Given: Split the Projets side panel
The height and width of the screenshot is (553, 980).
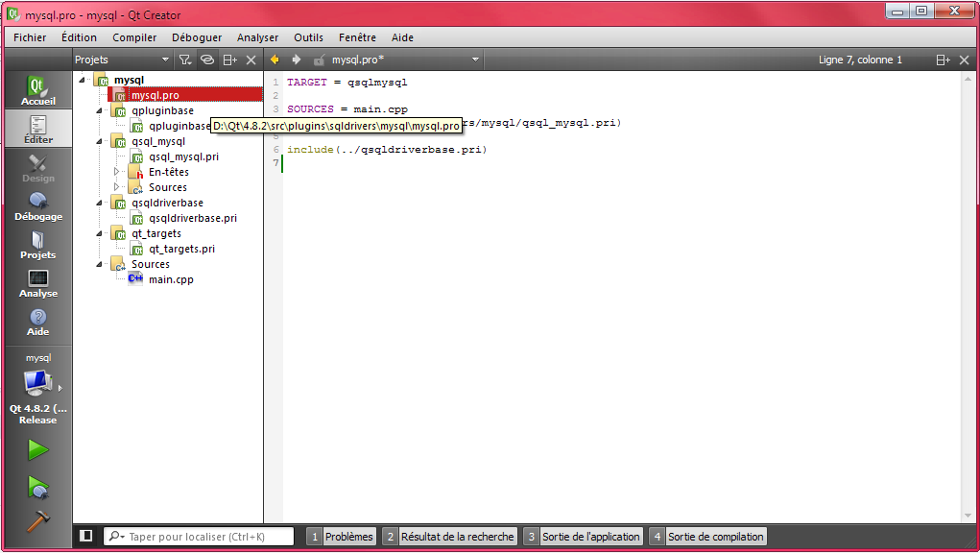Looking at the screenshot, I should 230,60.
